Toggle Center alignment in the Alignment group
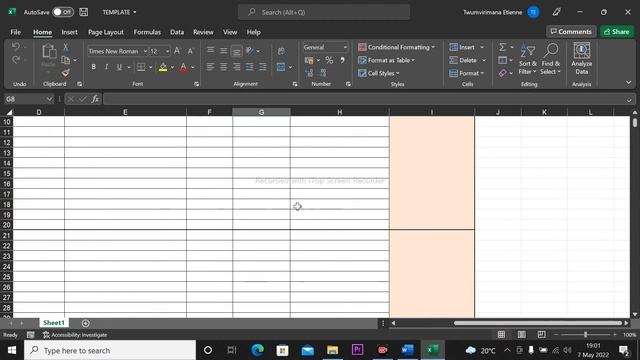Screen dimensions: 640x360 pos(223,67)
